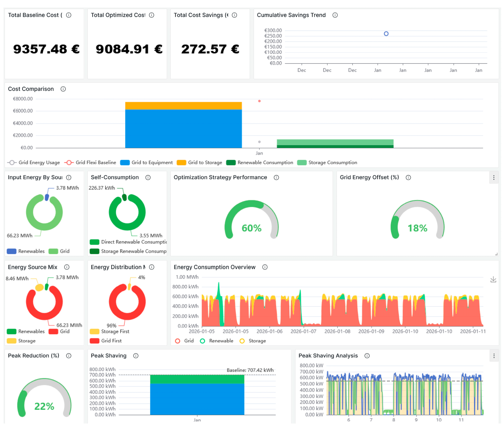504x429 pixels.
Task: Show info for Optimization Strategy Performance
Action: click(276, 177)
